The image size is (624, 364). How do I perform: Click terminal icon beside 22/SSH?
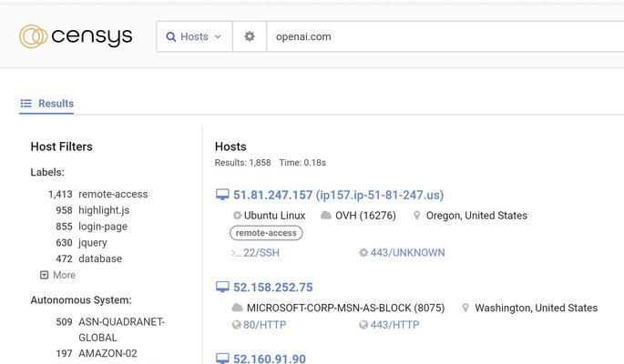pyautogui.click(x=236, y=253)
